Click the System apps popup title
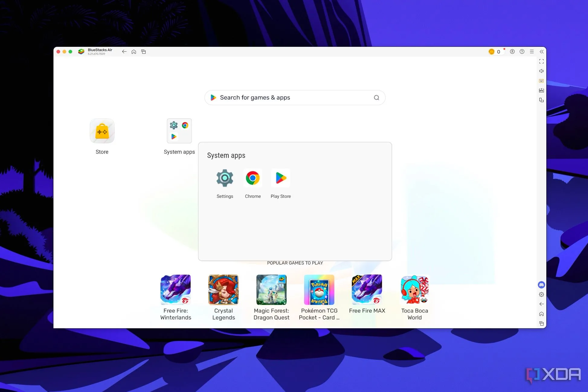 (226, 156)
